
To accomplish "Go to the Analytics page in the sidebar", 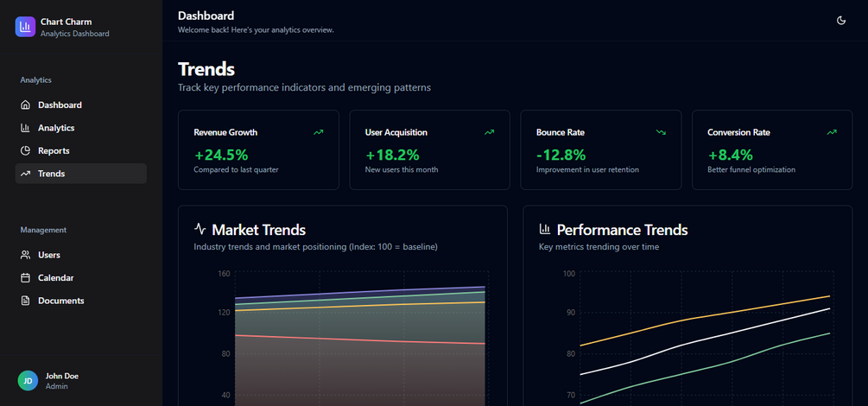I will 81,128.
